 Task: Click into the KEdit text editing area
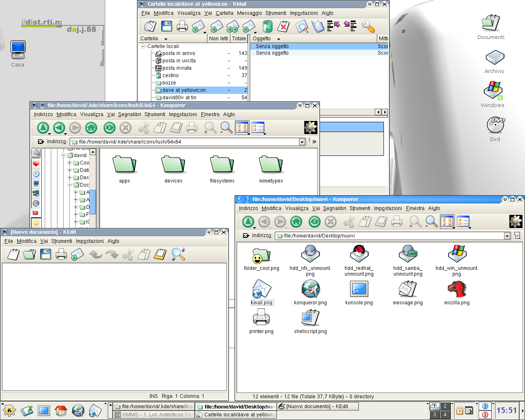(x=114, y=327)
